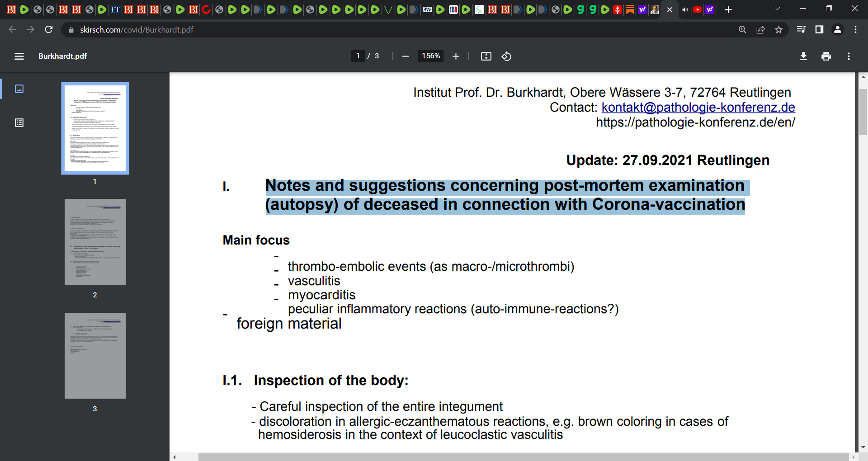Rotate the PDF counterclockwise

[506, 56]
